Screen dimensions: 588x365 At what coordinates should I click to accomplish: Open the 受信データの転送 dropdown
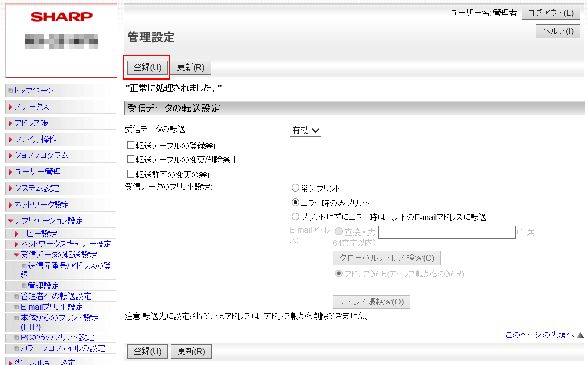click(x=305, y=130)
